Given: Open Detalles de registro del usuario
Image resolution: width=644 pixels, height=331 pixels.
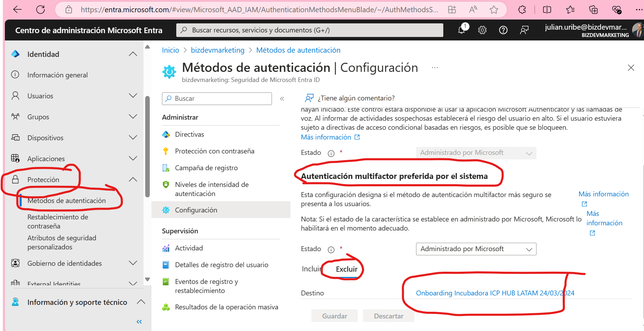Looking at the screenshot, I should pos(221,265).
